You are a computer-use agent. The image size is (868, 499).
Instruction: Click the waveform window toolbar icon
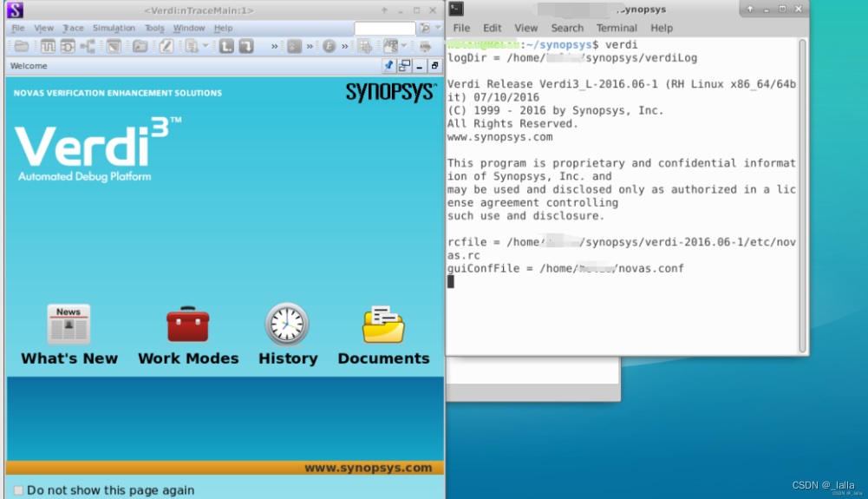point(47,46)
